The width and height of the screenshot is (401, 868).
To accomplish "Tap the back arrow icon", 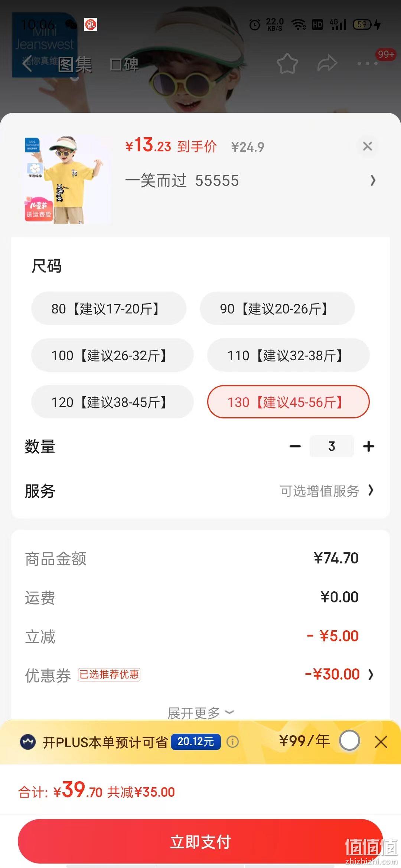I will tap(27, 64).
